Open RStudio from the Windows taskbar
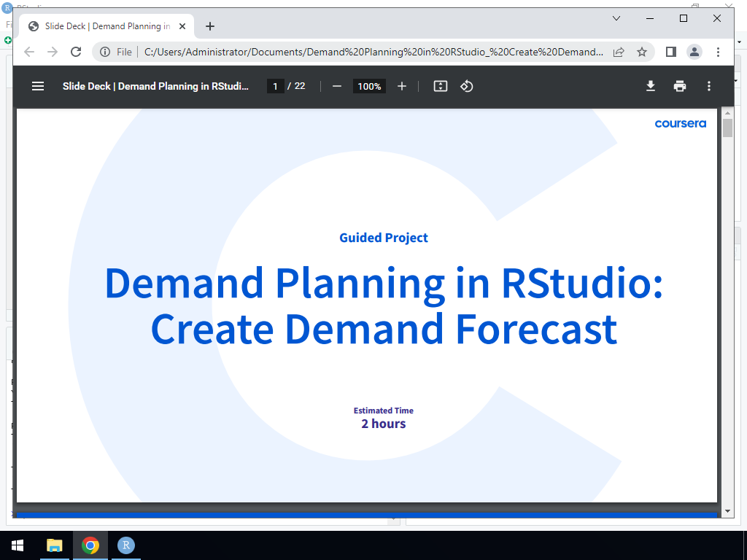 126,545
